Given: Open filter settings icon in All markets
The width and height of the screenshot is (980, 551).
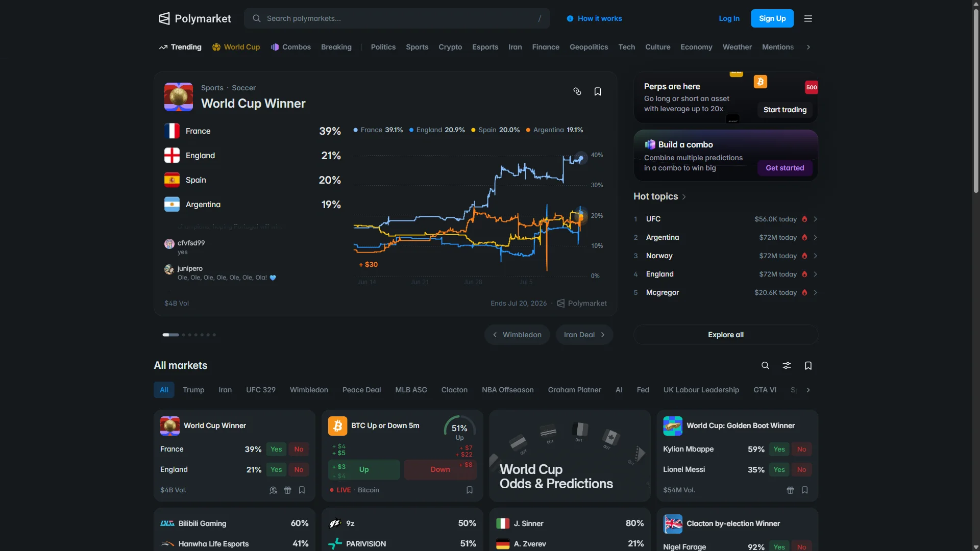Looking at the screenshot, I should tap(787, 365).
